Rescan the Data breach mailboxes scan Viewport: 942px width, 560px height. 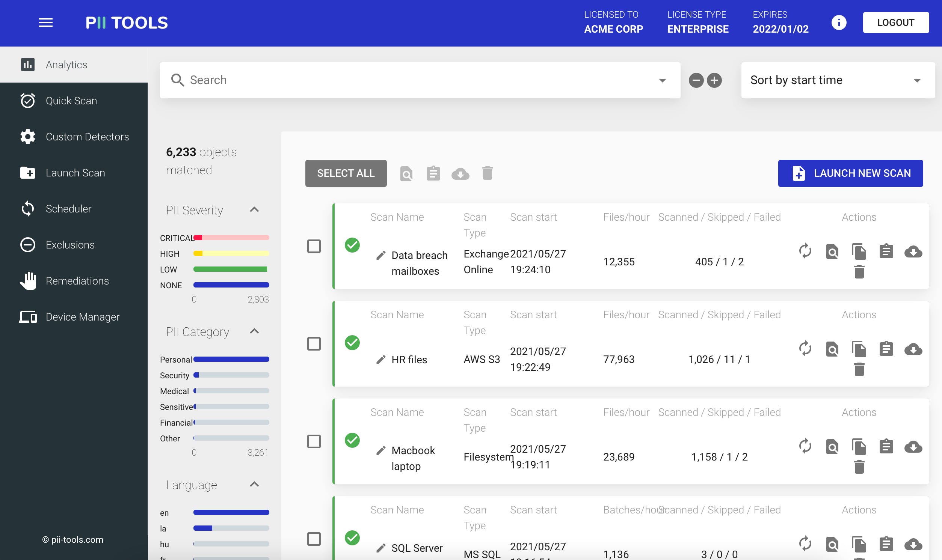click(x=805, y=251)
